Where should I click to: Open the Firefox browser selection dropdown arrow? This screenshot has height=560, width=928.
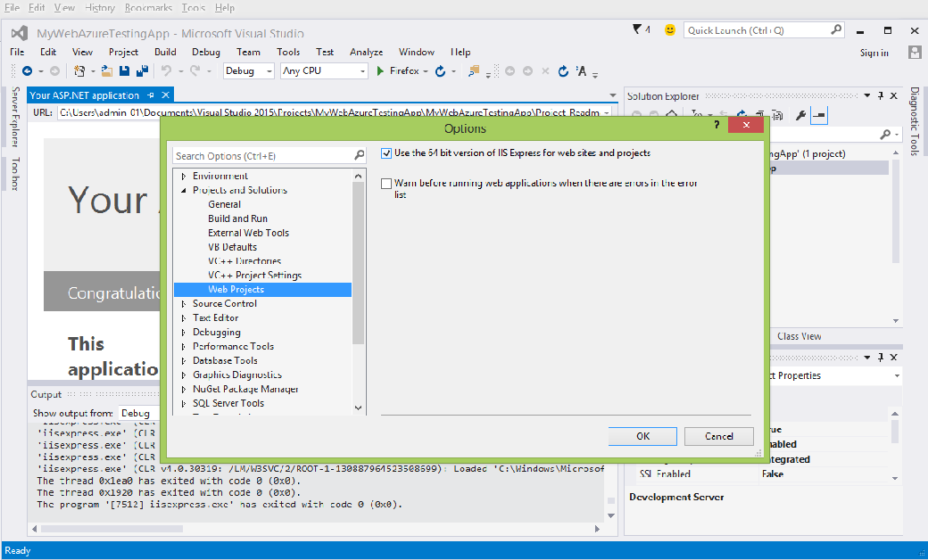pyautogui.click(x=426, y=71)
